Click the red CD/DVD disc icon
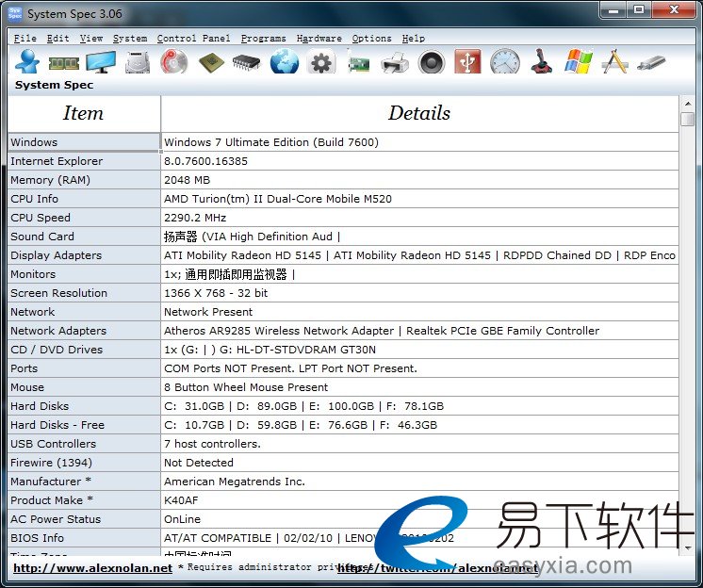The image size is (703, 588). (174, 61)
